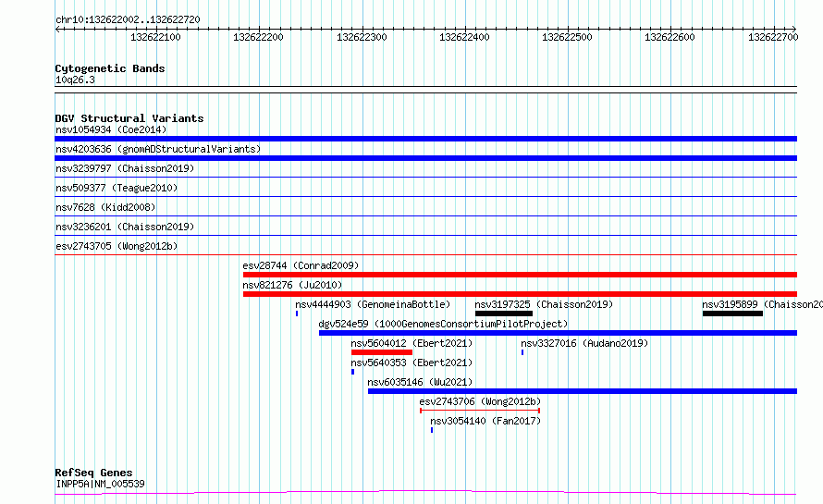Open dgv524e59 (1000GenomesConsortiumPilotProject) label
Screen dimensions: 823x504
(x=443, y=324)
